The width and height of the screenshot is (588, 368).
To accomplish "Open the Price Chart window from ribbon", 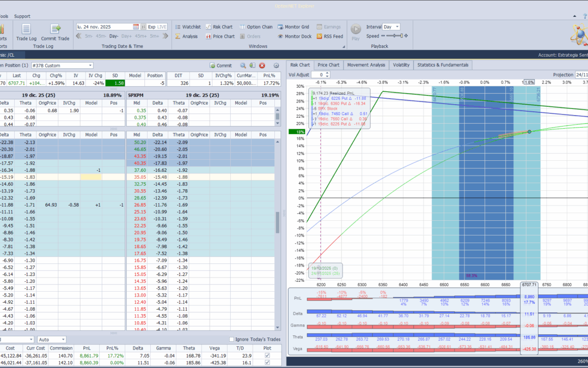I will (x=220, y=37).
